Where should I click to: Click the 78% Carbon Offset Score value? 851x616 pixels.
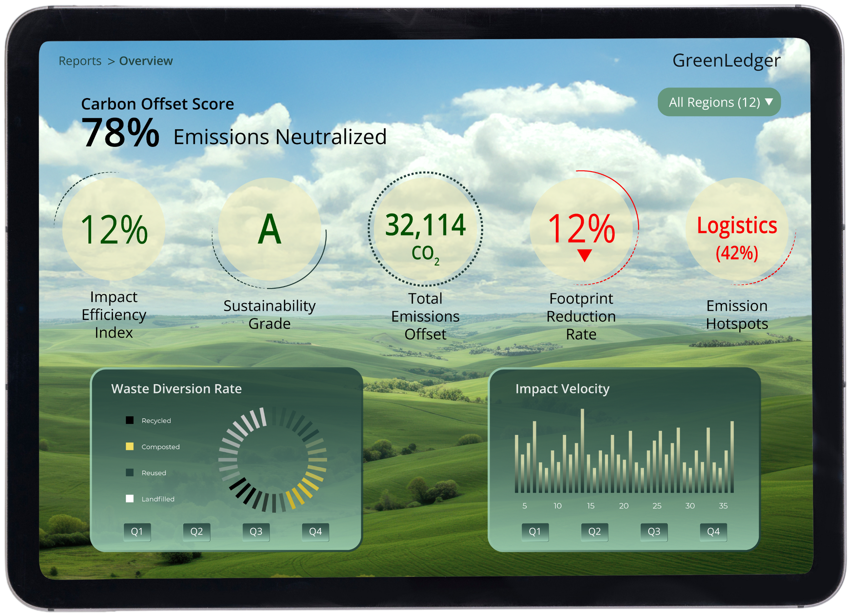[120, 132]
